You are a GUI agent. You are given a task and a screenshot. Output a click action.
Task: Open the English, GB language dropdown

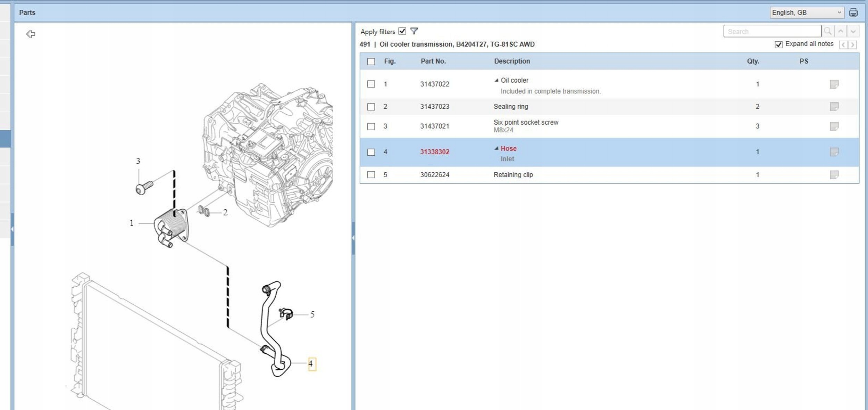click(807, 13)
